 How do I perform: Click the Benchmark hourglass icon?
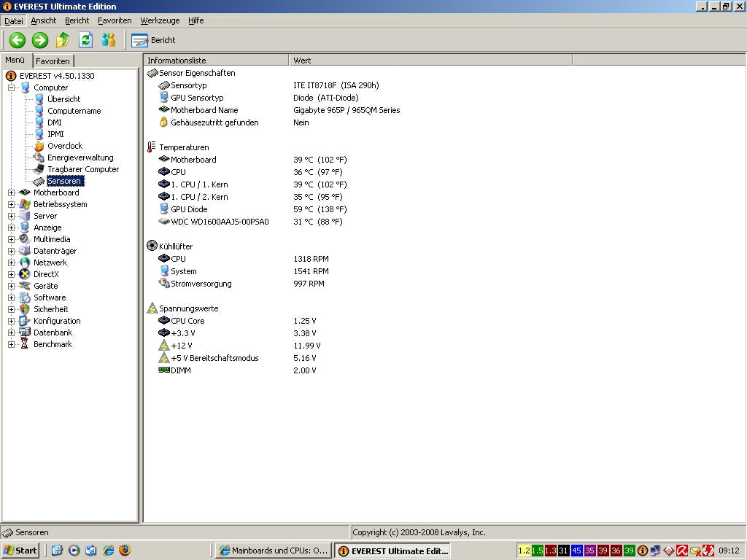[25, 344]
